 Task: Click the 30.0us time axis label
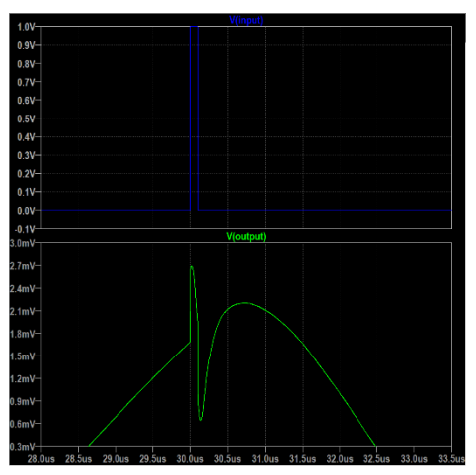coord(190,459)
